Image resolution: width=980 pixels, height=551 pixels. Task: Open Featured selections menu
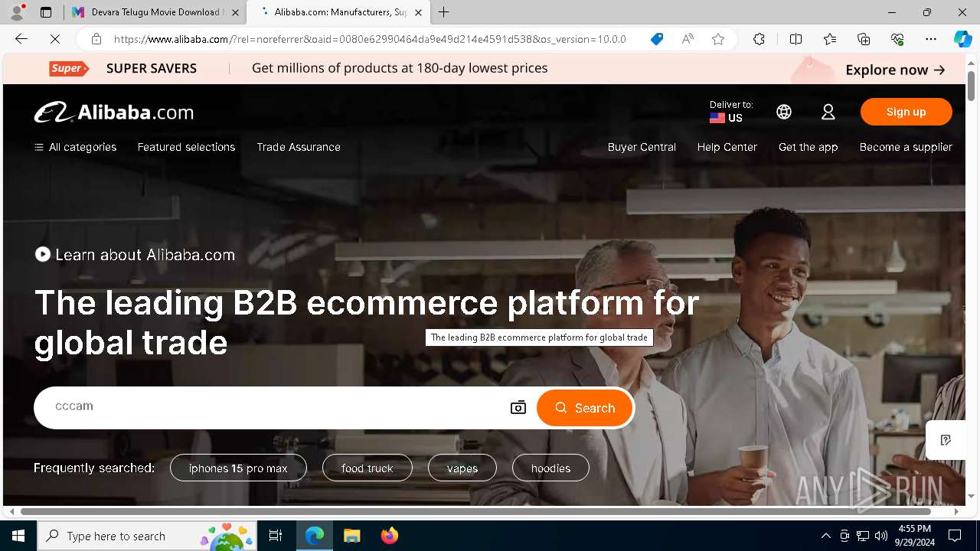click(x=186, y=147)
